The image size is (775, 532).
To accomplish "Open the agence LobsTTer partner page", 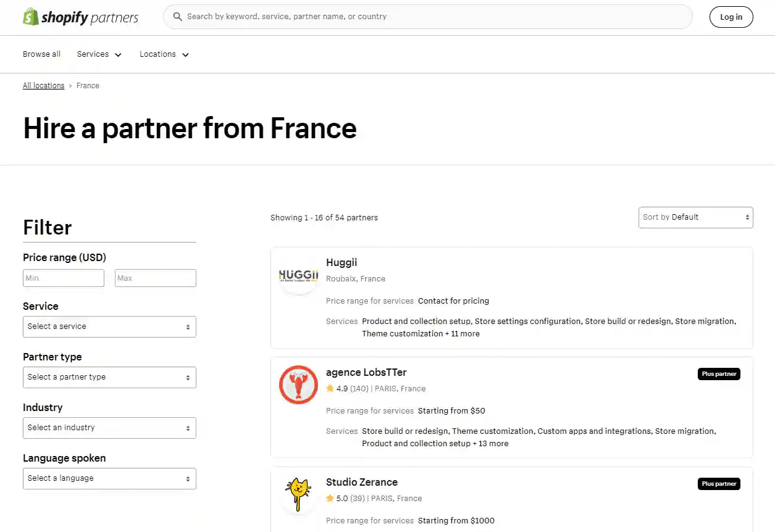I will 366,373.
